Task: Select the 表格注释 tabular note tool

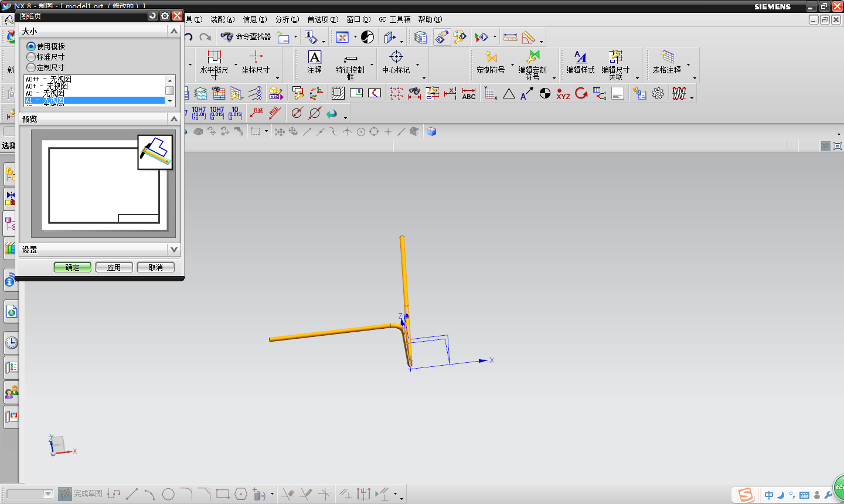Action: [667, 62]
